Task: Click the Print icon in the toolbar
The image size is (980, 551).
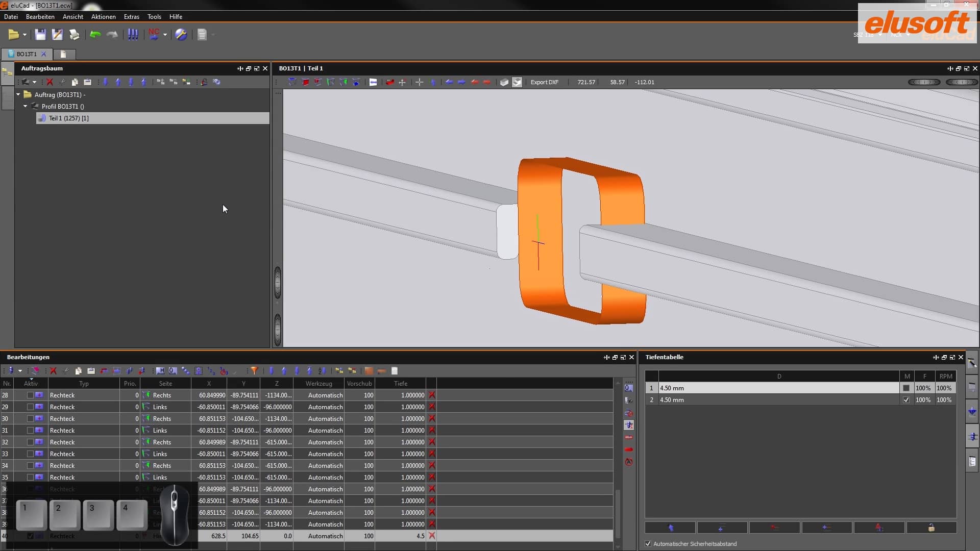Action: [x=73, y=35]
